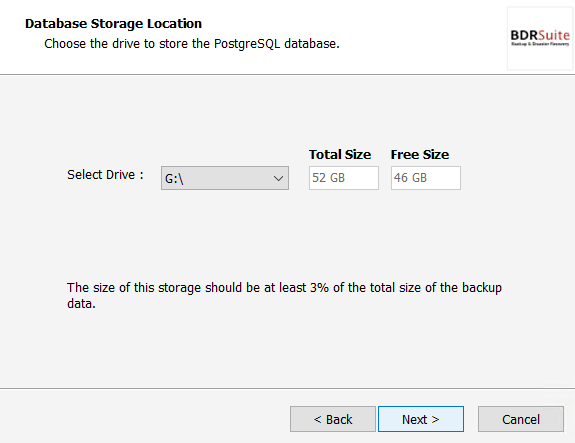Viewport: 575px width, 443px height.
Task: Click the Select Drive label
Action: click(105, 175)
